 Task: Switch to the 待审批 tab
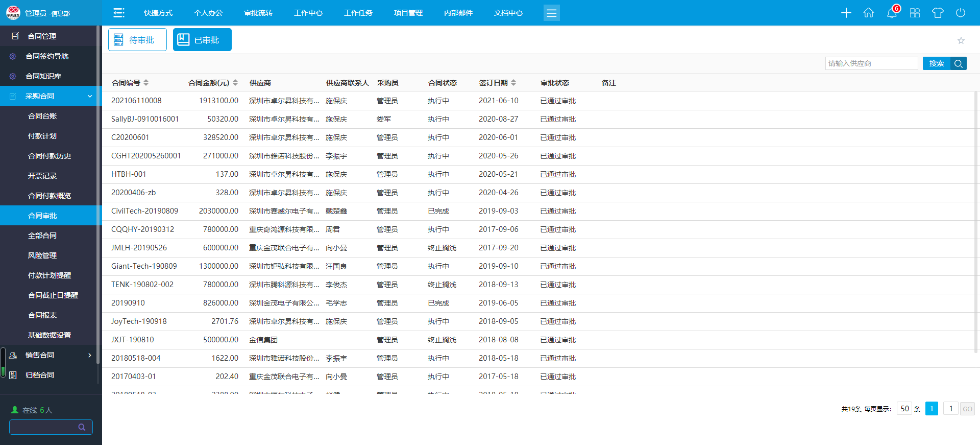(x=137, y=40)
